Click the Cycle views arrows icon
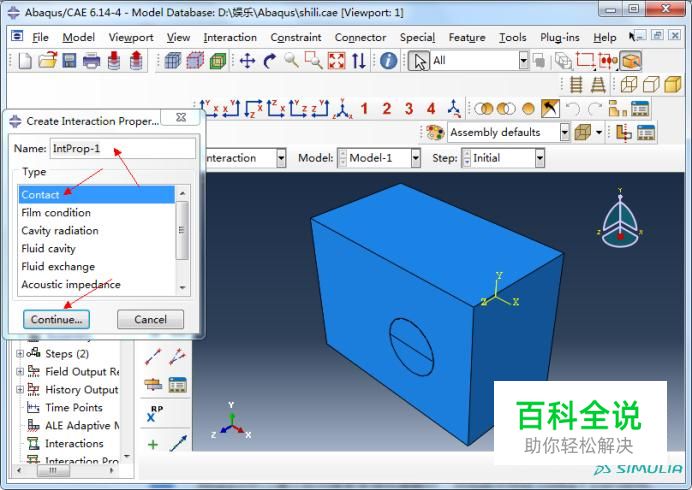692x490 pixels. point(359,60)
